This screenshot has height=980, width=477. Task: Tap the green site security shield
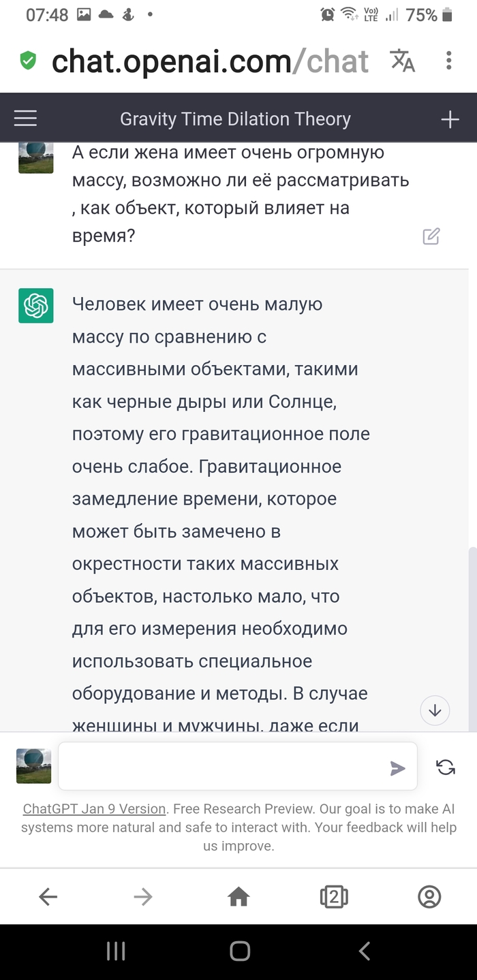28,61
